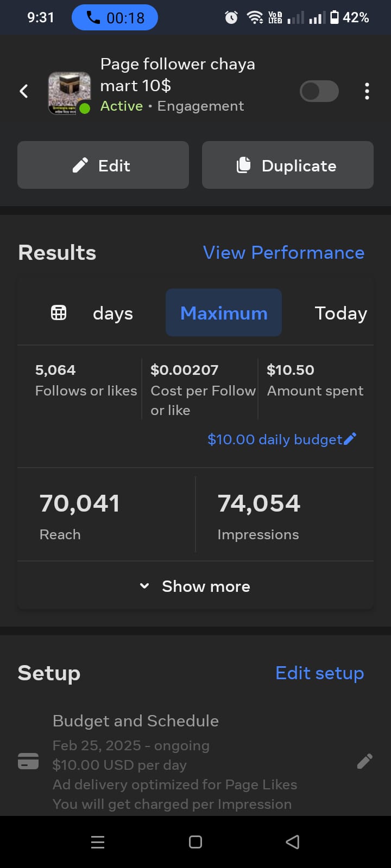This screenshot has height=868, width=391.
Task: Tap the Edit setup link
Action: 319,673
